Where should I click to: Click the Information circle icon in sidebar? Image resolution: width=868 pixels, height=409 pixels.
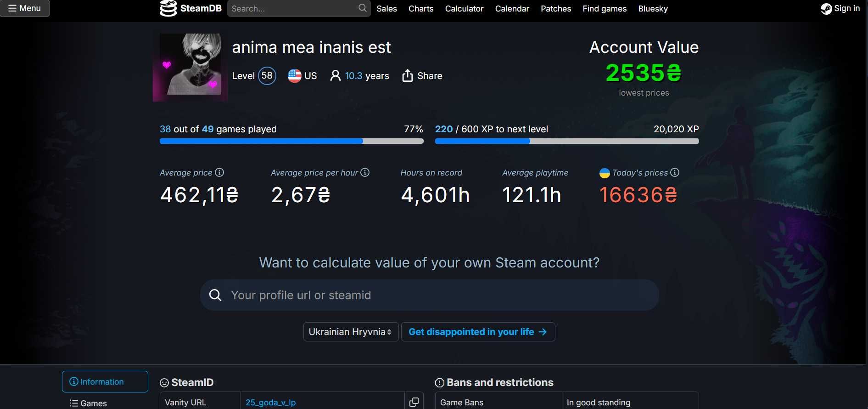coord(73,381)
